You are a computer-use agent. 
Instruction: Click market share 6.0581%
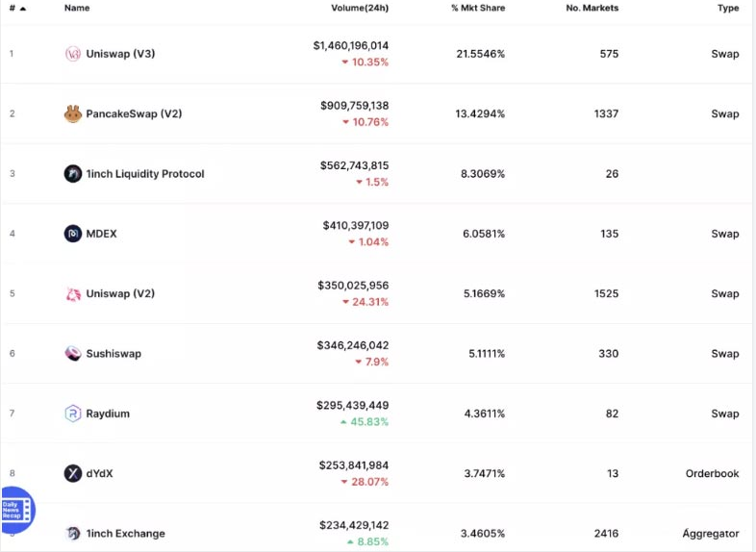484,234
